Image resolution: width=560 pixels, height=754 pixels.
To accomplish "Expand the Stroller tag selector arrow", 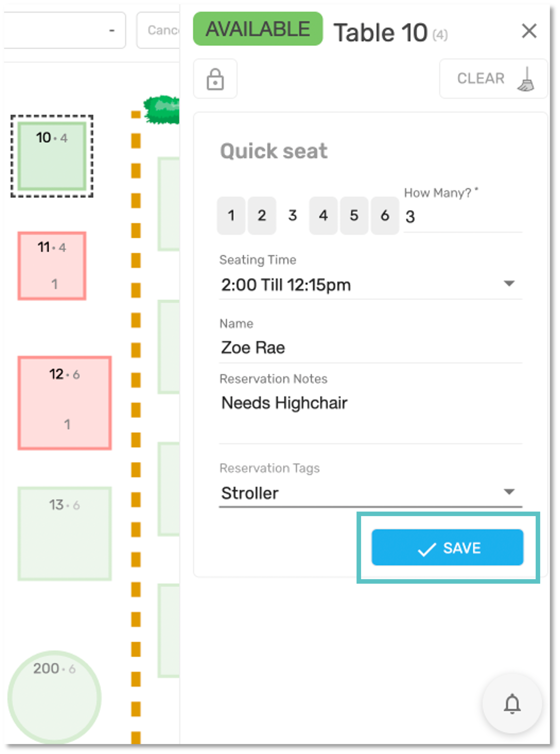I will point(509,492).
